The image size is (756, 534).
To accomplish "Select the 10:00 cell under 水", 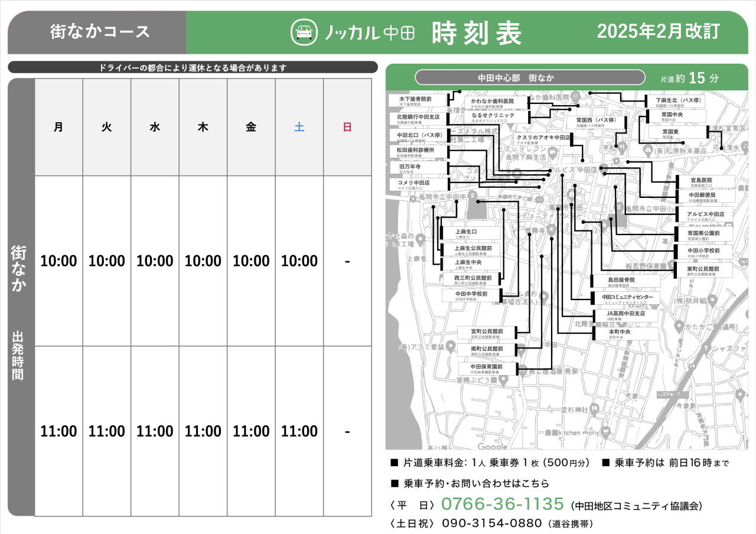I will point(155,261).
